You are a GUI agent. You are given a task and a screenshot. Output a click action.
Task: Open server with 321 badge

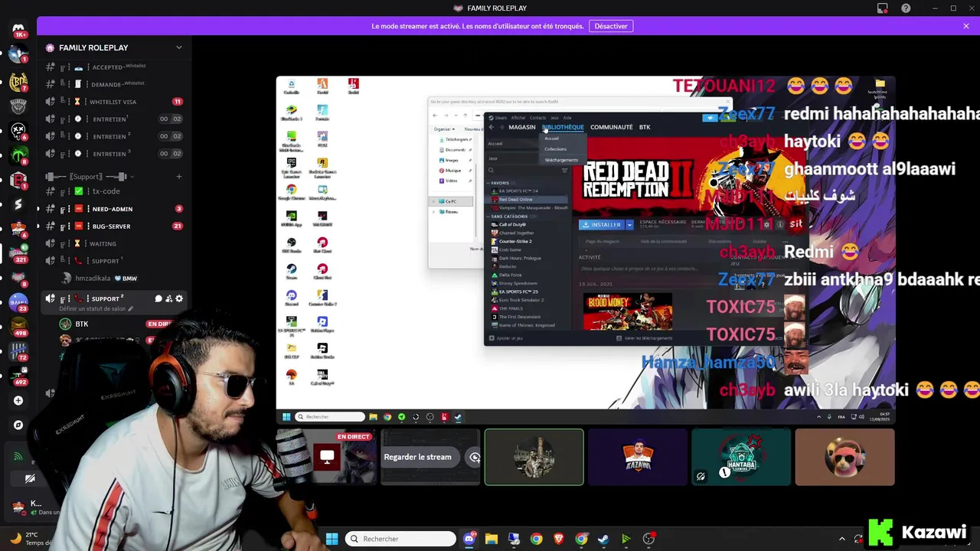(x=18, y=251)
